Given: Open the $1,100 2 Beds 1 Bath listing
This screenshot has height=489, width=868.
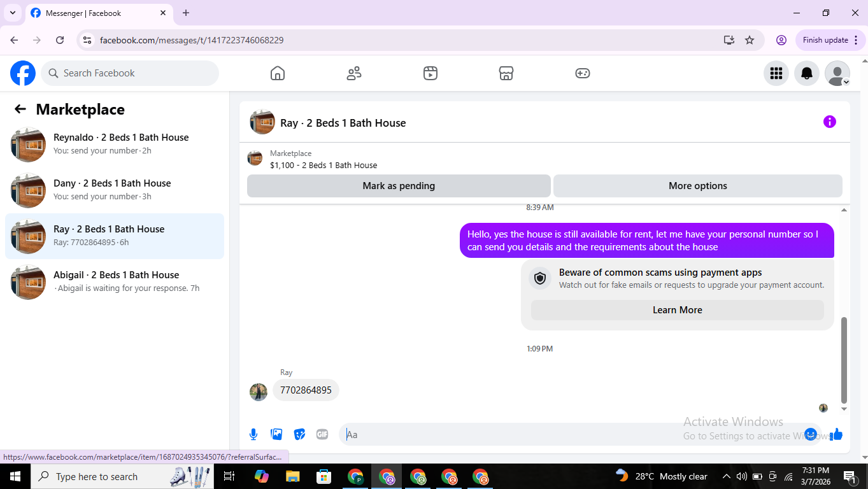Looking at the screenshot, I should tap(324, 165).
